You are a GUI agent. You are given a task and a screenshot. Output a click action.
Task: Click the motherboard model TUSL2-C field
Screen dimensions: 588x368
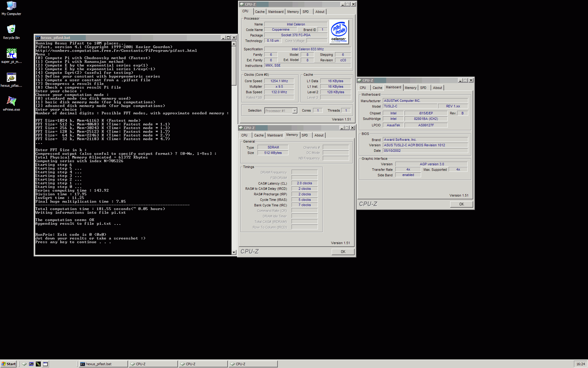point(410,106)
